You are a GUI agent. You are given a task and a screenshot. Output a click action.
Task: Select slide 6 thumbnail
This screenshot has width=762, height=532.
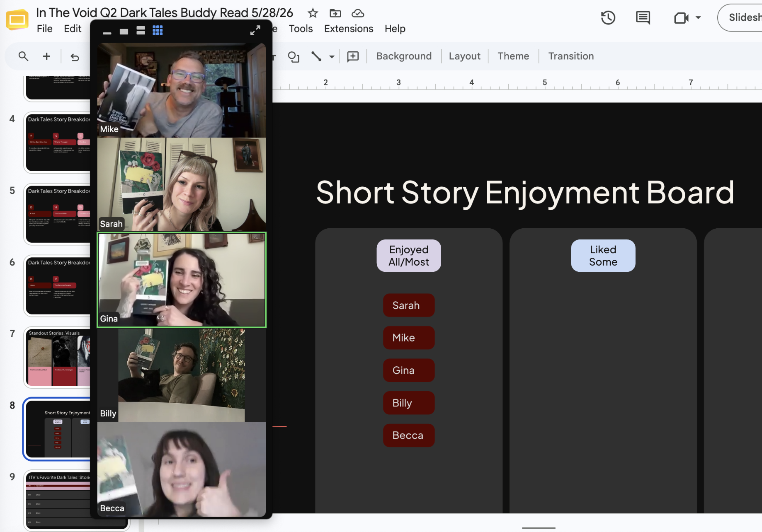tap(58, 286)
